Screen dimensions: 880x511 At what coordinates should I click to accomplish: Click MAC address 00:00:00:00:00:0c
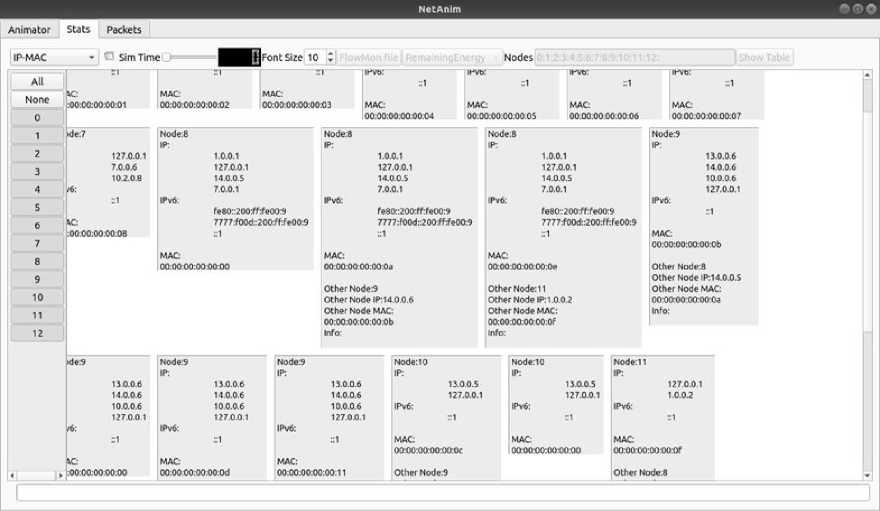pyautogui.click(x=428, y=450)
